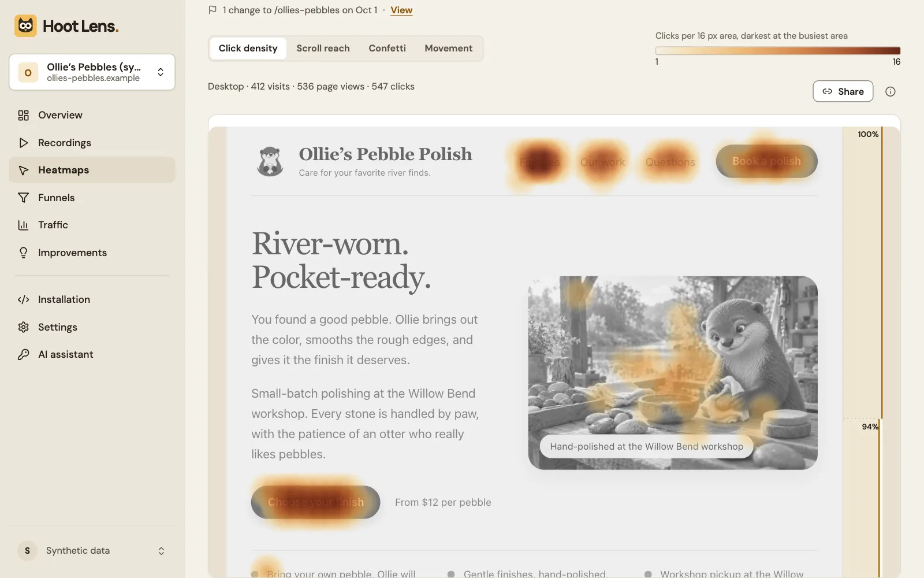Click the otter logo in page preview
Image resolution: width=924 pixels, height=578 pixels.
pos(270,161)
